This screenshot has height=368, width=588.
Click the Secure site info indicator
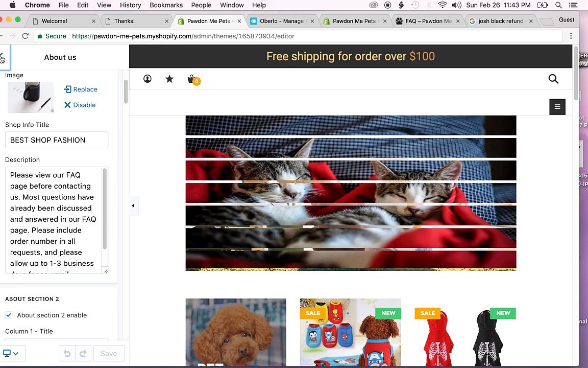52,36
